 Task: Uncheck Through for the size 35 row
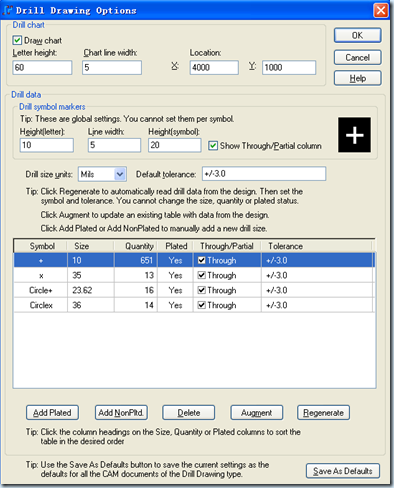[x=201, y=275]
